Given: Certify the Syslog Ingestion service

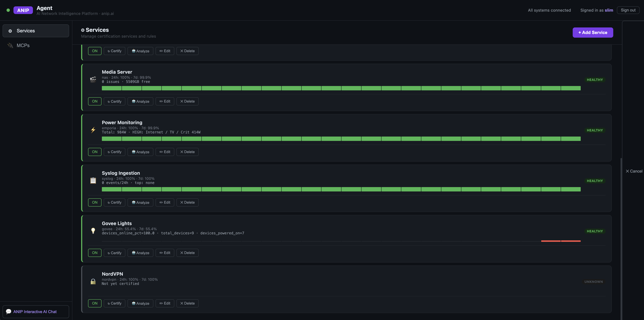Looking at the screenshot, I should pyautogui.click(x=114, y=202).
